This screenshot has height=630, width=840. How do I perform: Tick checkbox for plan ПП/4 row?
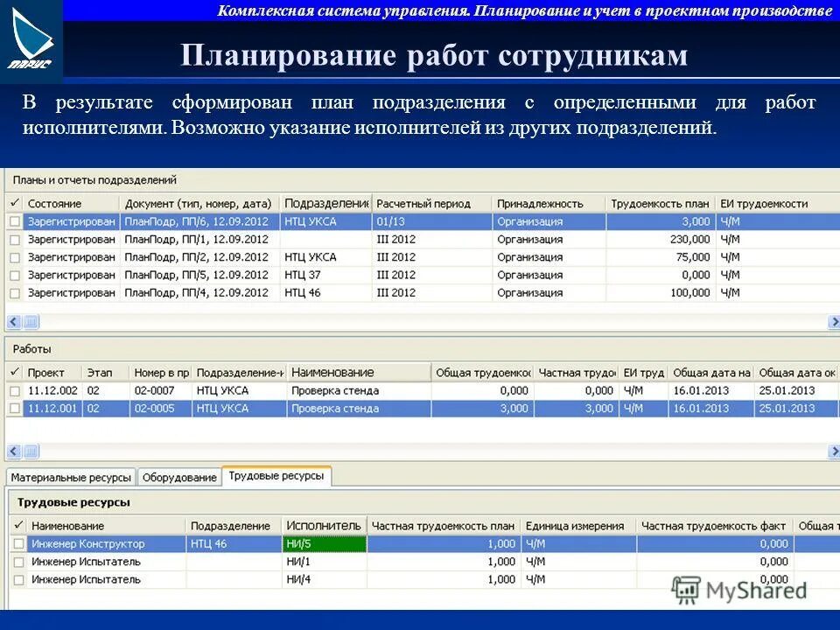[15, 294]
